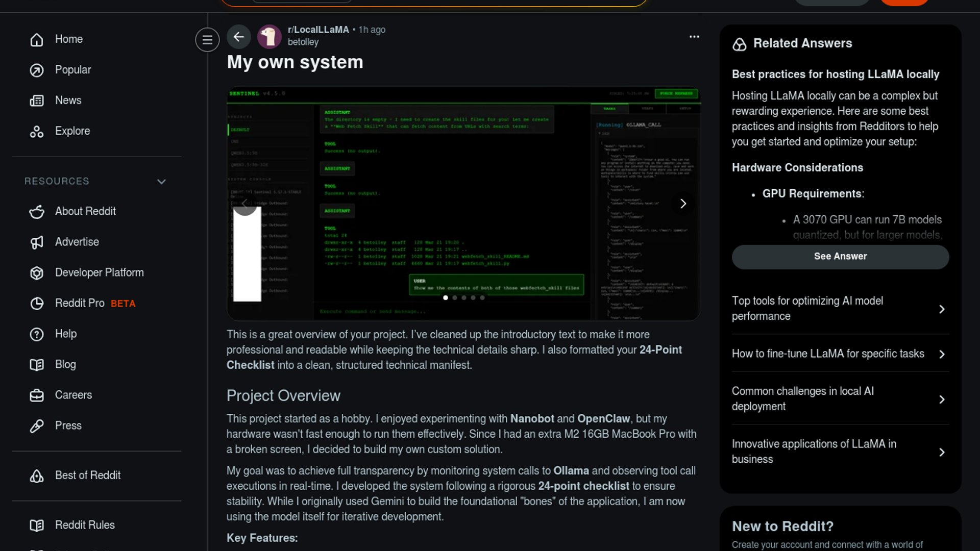
Task: Open Developer Platform icon
Action: 37,273
